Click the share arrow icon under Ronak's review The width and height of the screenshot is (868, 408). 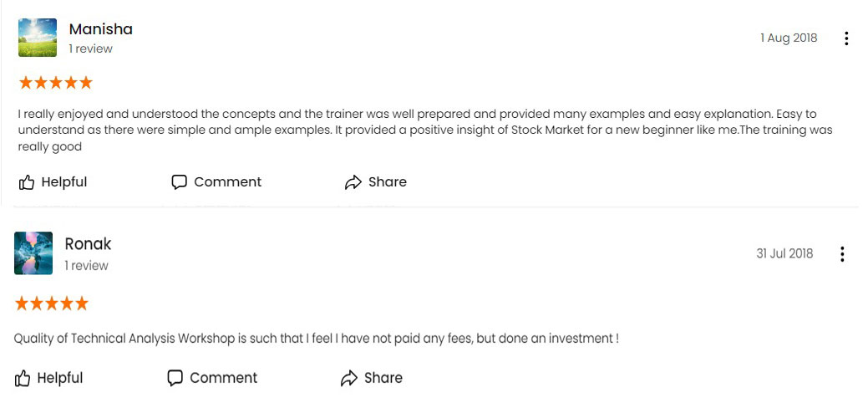pos(348,379)
